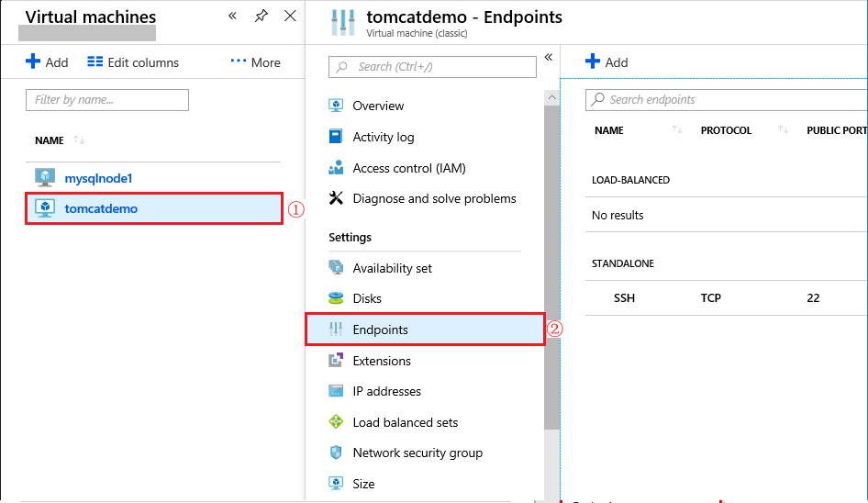Image resolution: width=868 pixels, height=503 pixels.
Task: Open mysqlnode1 virtual machine
Action: point(98,178)
